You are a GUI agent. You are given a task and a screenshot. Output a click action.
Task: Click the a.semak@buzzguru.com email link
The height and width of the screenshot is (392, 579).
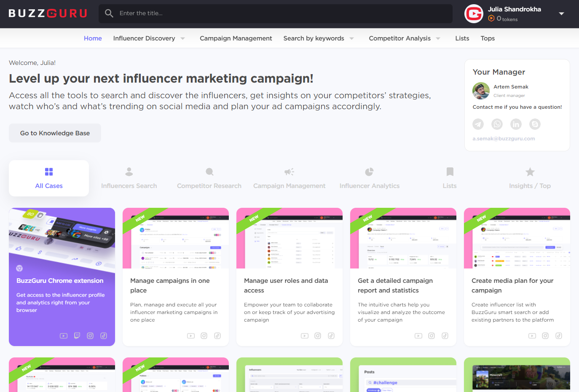pyautogui.click(x=504, y=139)
